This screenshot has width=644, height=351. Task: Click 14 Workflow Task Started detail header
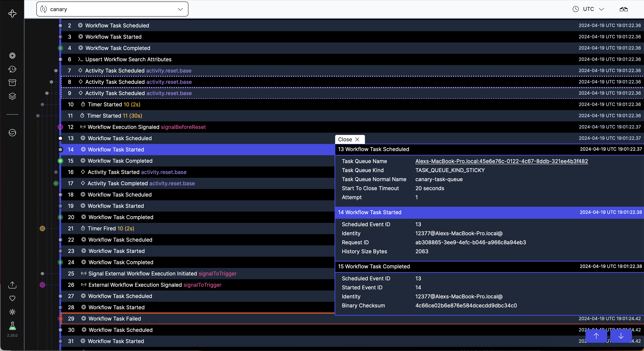click(490, 212)
